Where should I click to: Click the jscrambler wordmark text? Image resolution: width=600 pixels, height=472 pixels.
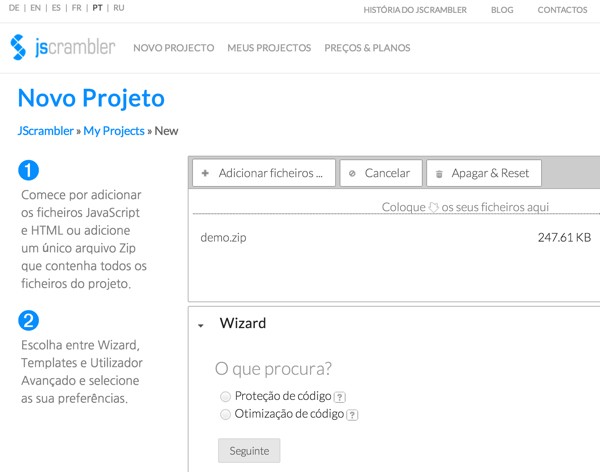coord(75,47)
